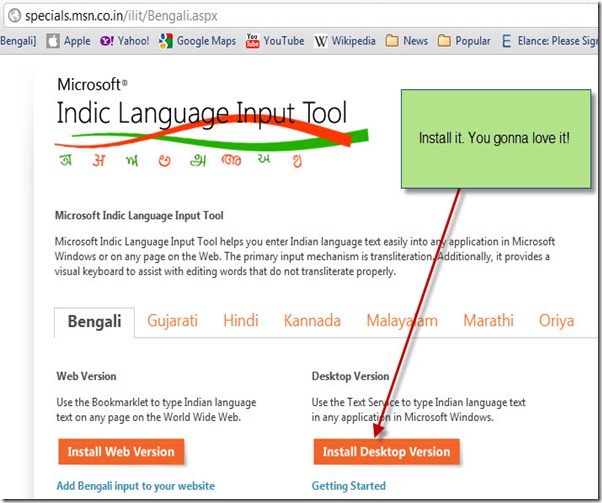
Task: Click the 'Elance: Please Sign' bookmark text
Action: pos(557,41)
